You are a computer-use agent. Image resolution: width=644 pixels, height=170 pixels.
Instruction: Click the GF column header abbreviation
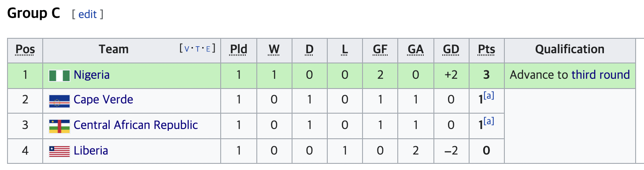tap(380, 50)
